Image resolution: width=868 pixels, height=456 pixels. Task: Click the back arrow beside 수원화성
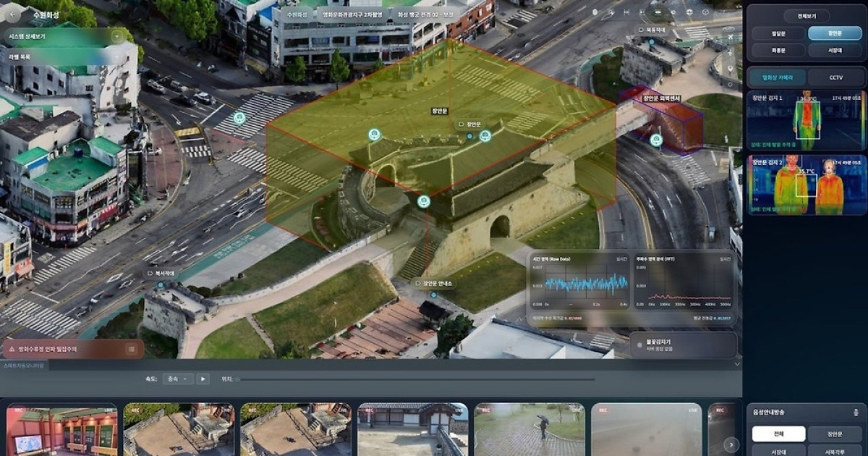pyautogui.click(x=14, y=14)
